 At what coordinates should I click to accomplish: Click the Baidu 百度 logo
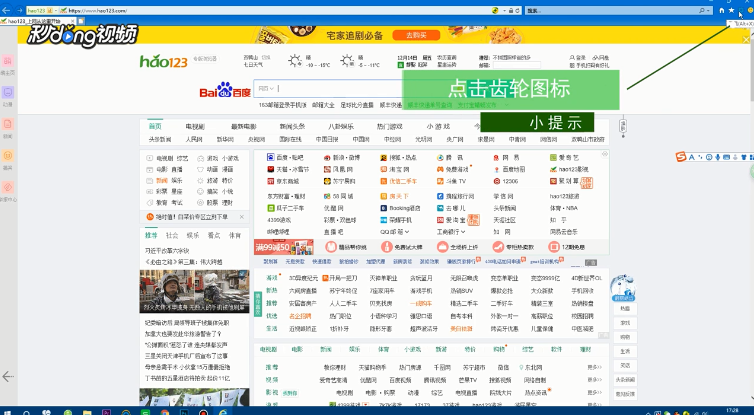click(225, 90)
